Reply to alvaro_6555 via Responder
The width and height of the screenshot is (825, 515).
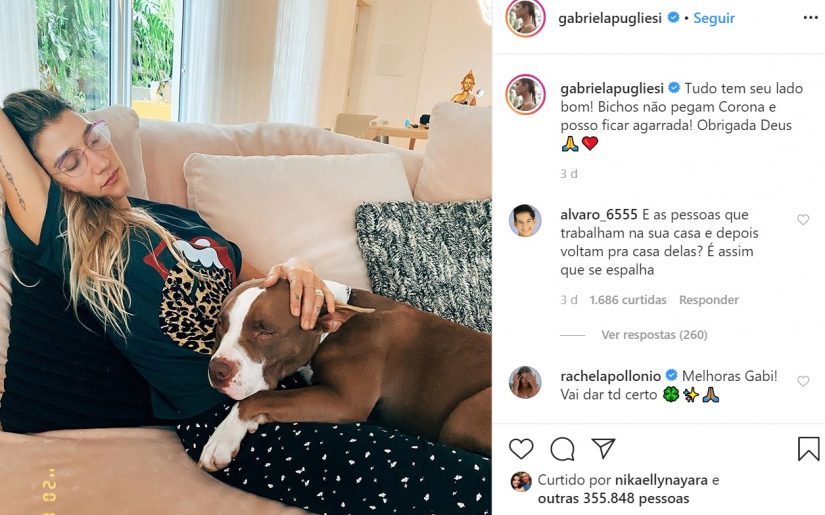pos(709,300)
